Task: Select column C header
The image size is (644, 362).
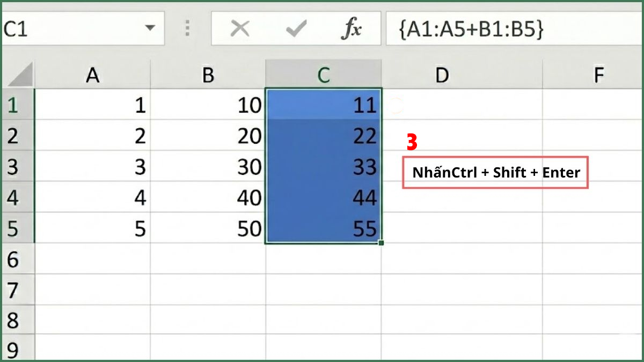Action: tap(323, 74)
